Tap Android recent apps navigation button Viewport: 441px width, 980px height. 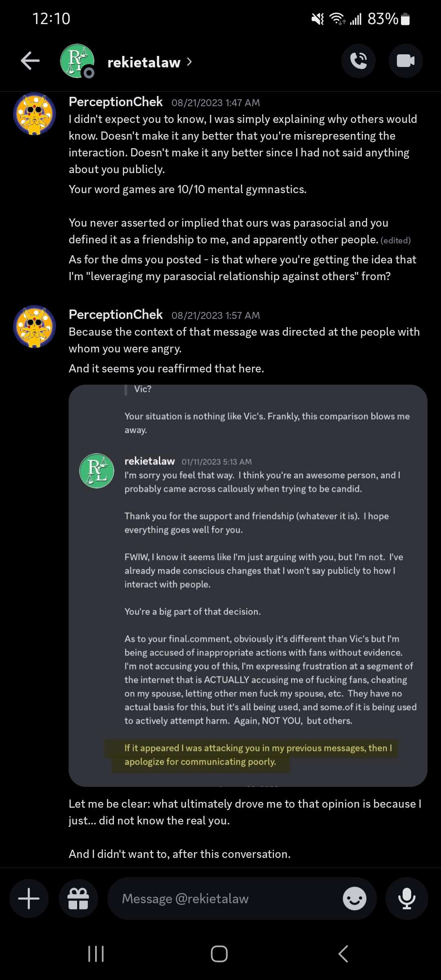point(96,954)
